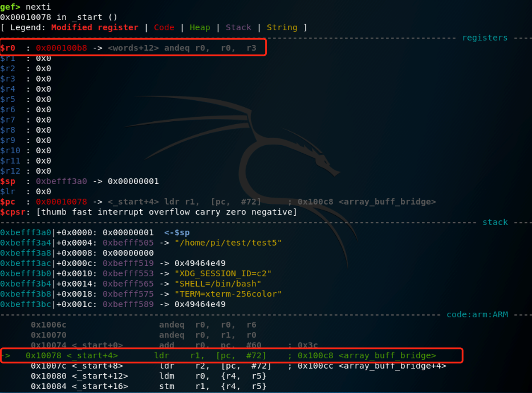Click the $r1 register line

(26, 58)
